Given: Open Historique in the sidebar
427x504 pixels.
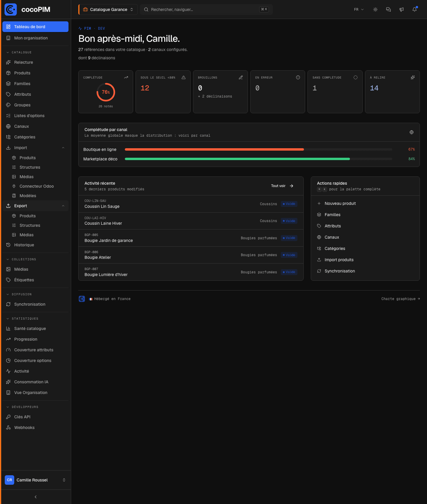Looking at the screenshot, I should tap(35, 245).
